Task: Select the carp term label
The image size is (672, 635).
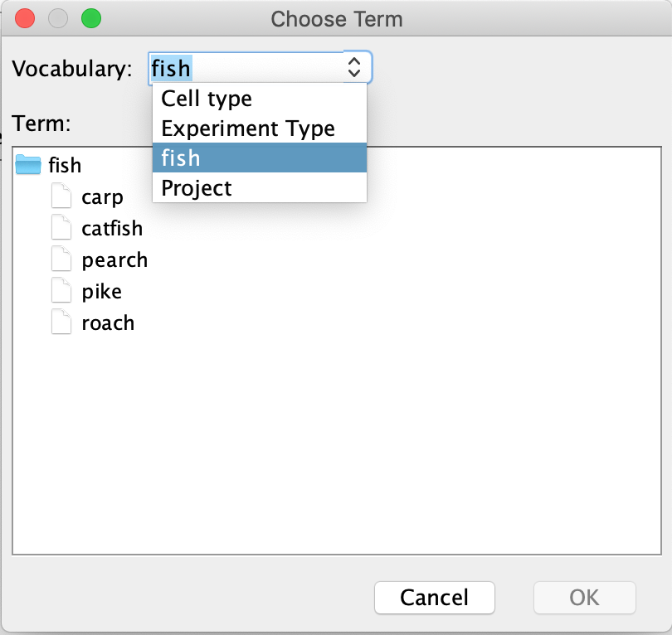Action: 103,197
